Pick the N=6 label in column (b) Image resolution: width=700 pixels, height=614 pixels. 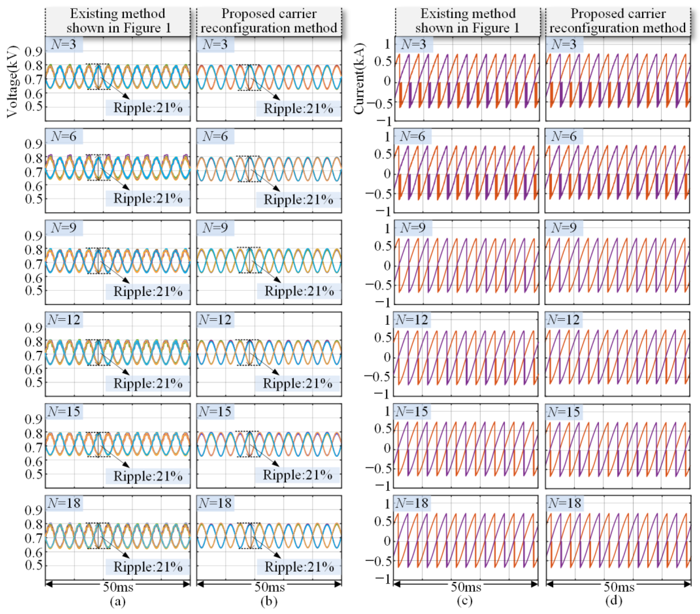215,136
